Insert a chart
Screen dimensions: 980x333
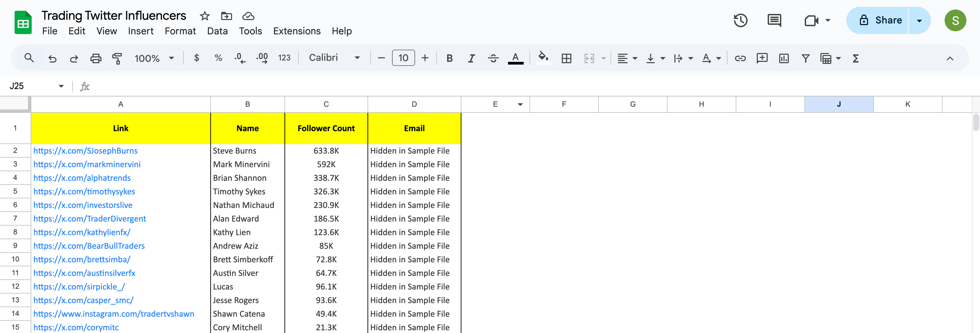(x=784, y=58)
